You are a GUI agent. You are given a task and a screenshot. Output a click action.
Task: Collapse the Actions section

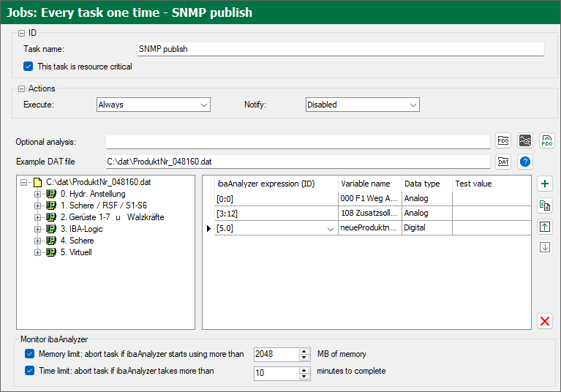click(x=21, y=88)
